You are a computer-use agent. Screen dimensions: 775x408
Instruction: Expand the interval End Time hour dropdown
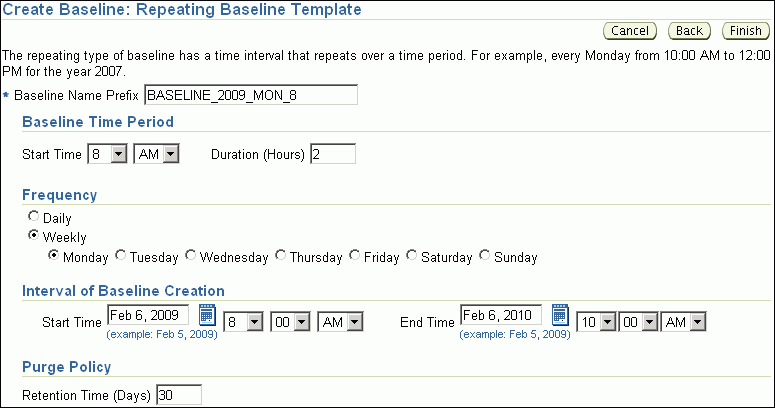pyautogui.click(x=597, y=322)
